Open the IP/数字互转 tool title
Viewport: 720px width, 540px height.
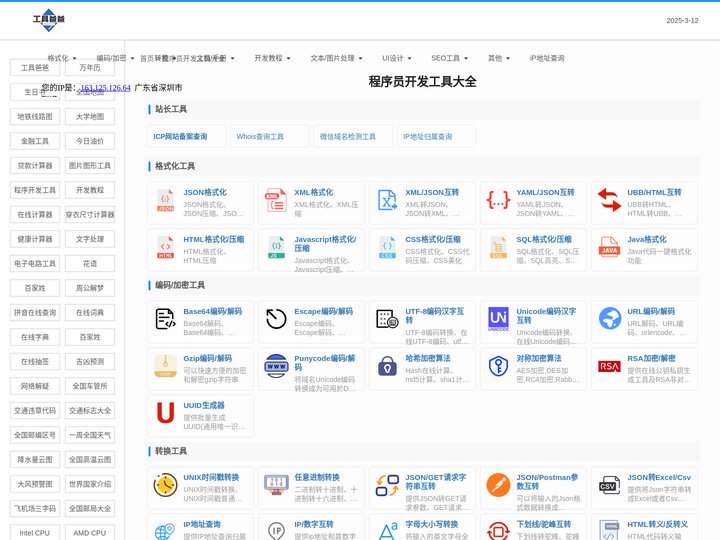click(314, 524)
